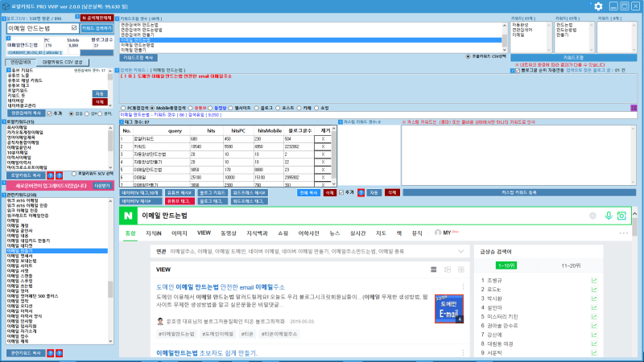Click up arrow of 로얄키워드 list scrollbar

click(110, 128)
